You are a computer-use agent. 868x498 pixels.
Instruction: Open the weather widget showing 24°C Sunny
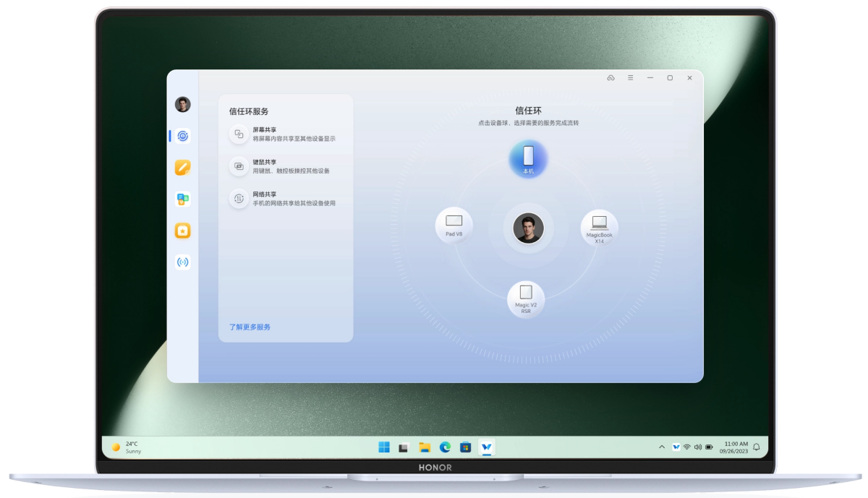(x=127, y=447)
